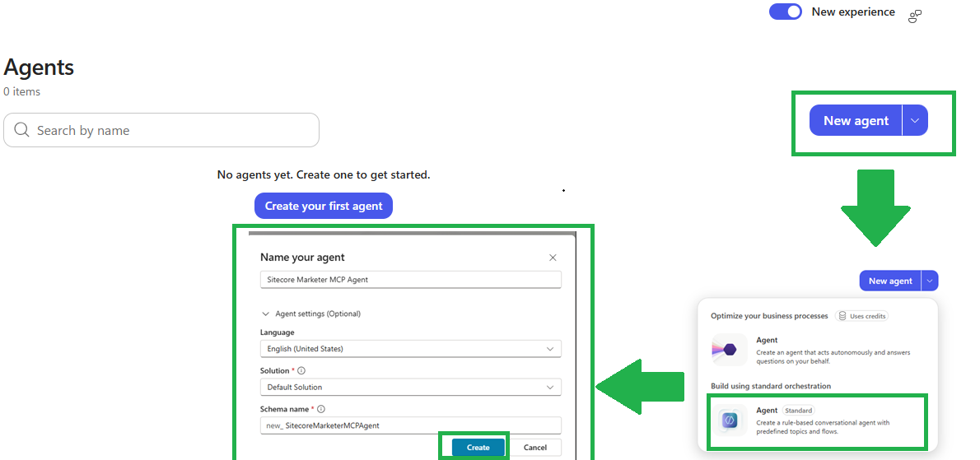The image size is (980, 460).
Task: Select the autonomous Agent option
Action: [818, 349]
